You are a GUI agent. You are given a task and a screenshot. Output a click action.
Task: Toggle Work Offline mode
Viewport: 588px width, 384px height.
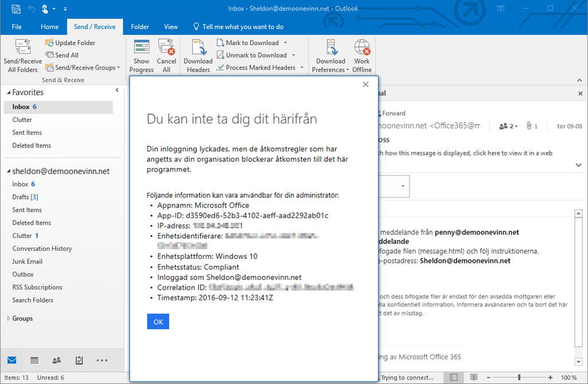click(x=362, y=48)
